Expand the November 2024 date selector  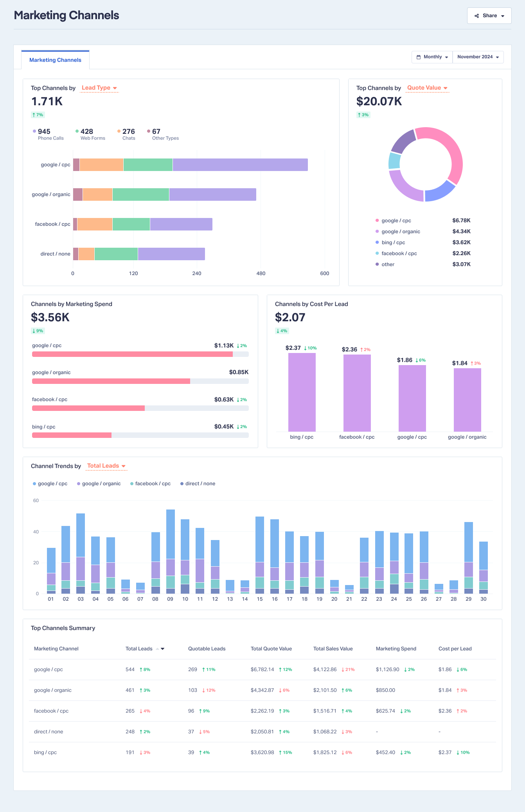[478, 57]
